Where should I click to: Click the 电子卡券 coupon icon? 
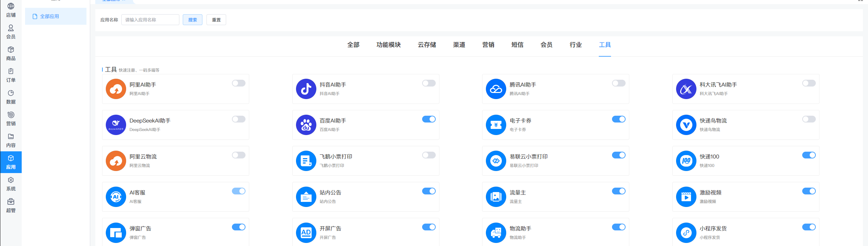point(496,125)
